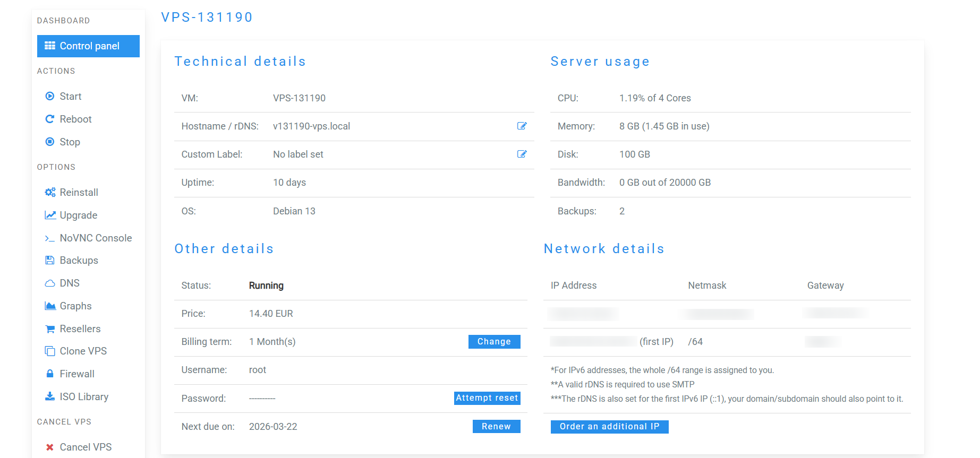Click the Renew button

(496, 426)
